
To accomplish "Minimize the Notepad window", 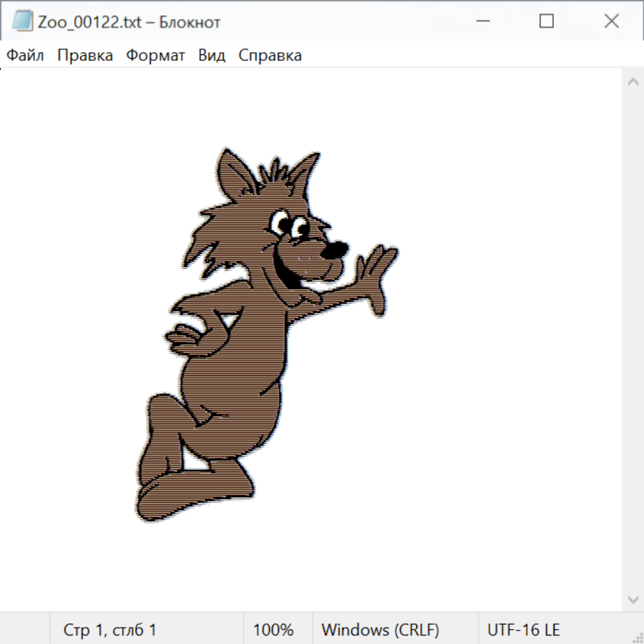I will (x=482, y=21).
